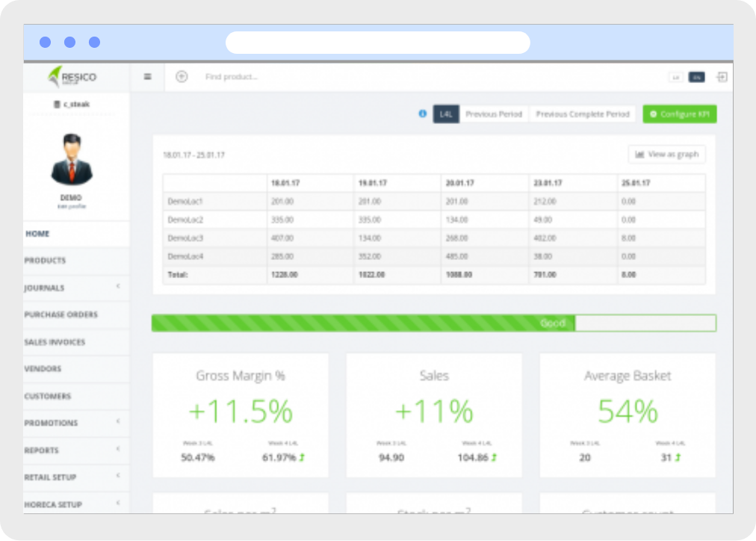Viewport: 756px width, 541px height.
Task: Switch the language to LV
Action: (x=675, y=77)
